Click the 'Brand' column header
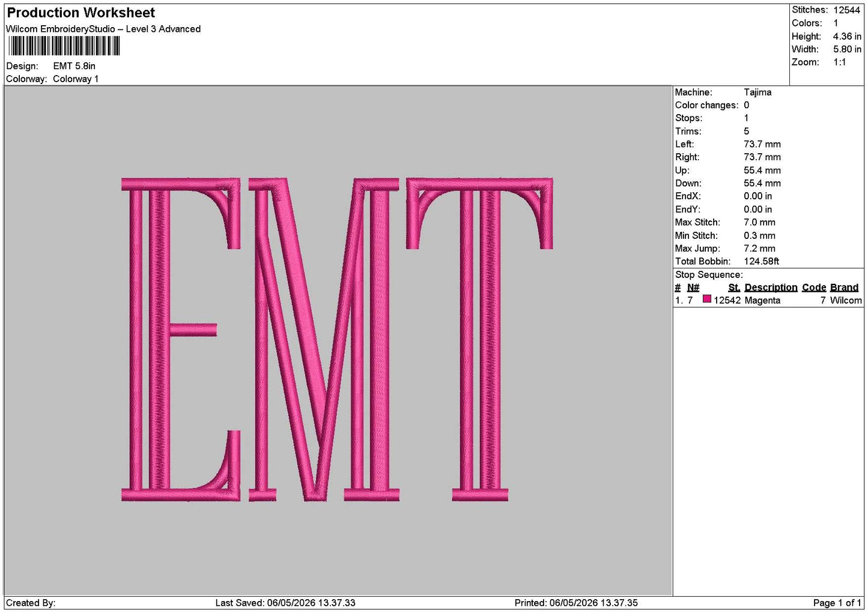This screenshot has width=868, height=613. tap(844, 288)
